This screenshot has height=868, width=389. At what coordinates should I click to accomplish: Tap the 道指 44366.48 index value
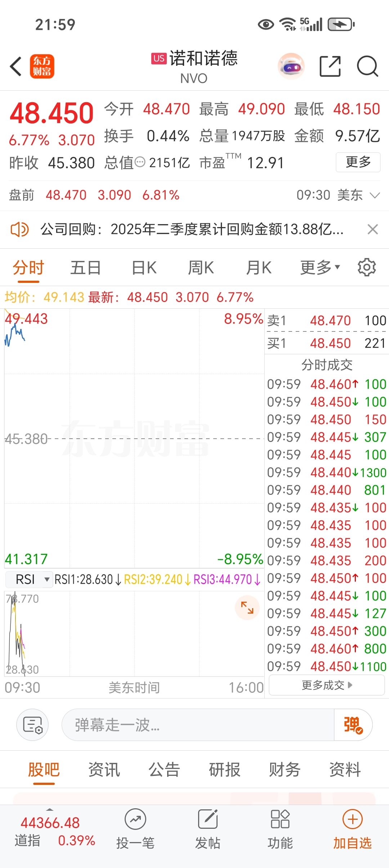pyautogui.click(x=50, y=823)
